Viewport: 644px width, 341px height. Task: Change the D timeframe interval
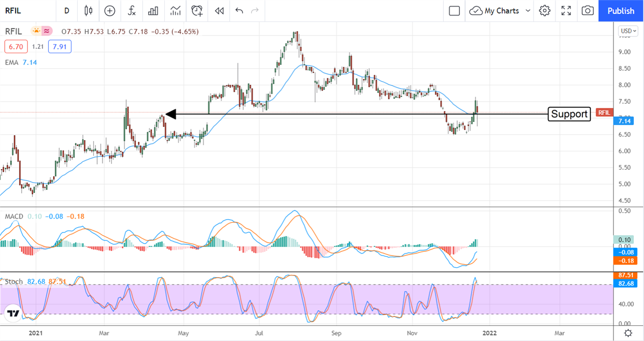(67, 11)
